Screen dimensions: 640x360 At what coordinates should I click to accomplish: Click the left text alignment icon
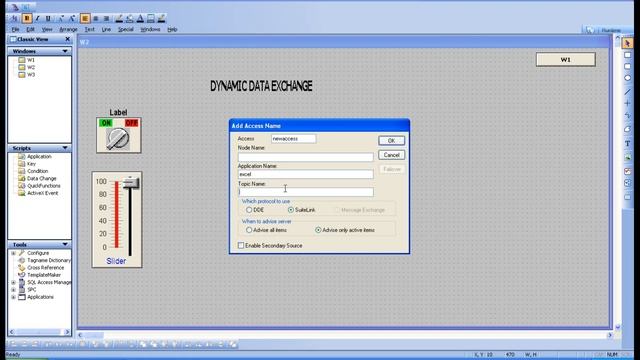coord(85,18)
